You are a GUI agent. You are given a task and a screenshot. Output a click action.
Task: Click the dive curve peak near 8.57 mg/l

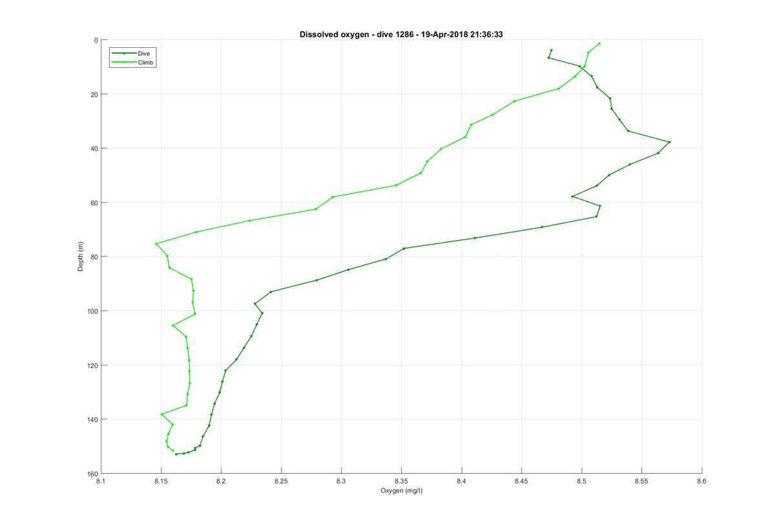670,142
